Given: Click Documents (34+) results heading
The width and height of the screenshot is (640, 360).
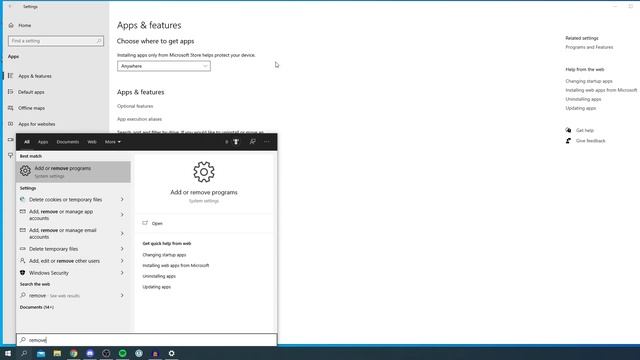Looking at the screenshot, I should [37, 307].
